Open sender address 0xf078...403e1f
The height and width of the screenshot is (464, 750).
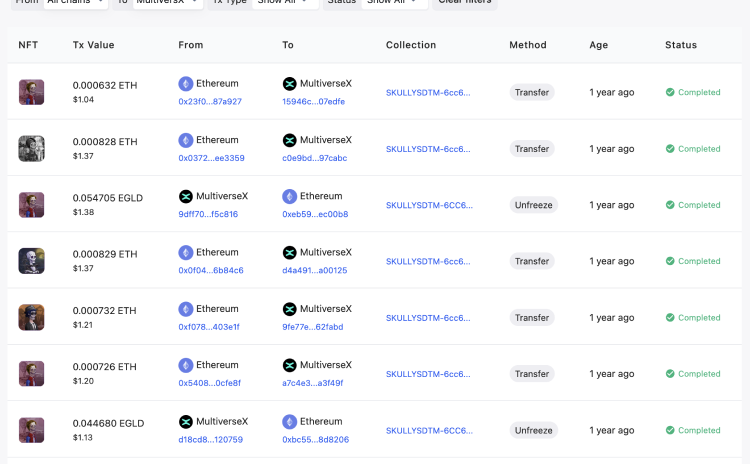pos(209,327)
